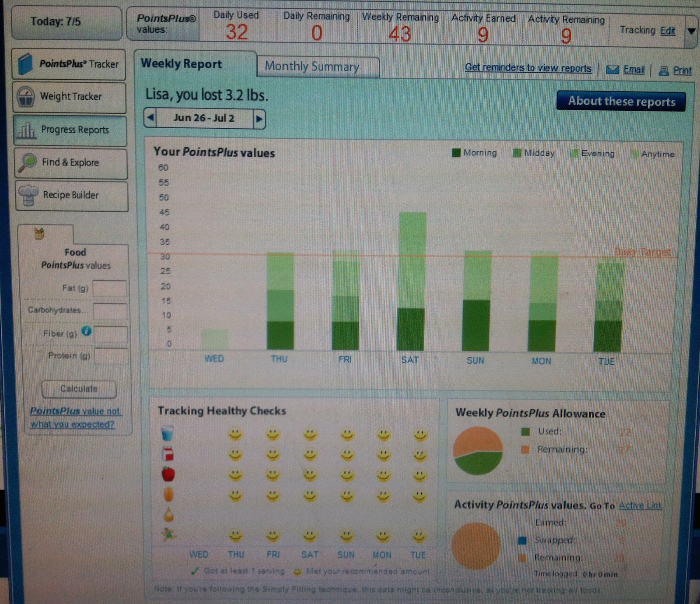Click the Weekly Remaining value 43
Viewport: 700px width, 604px height.
pos(400,34)
